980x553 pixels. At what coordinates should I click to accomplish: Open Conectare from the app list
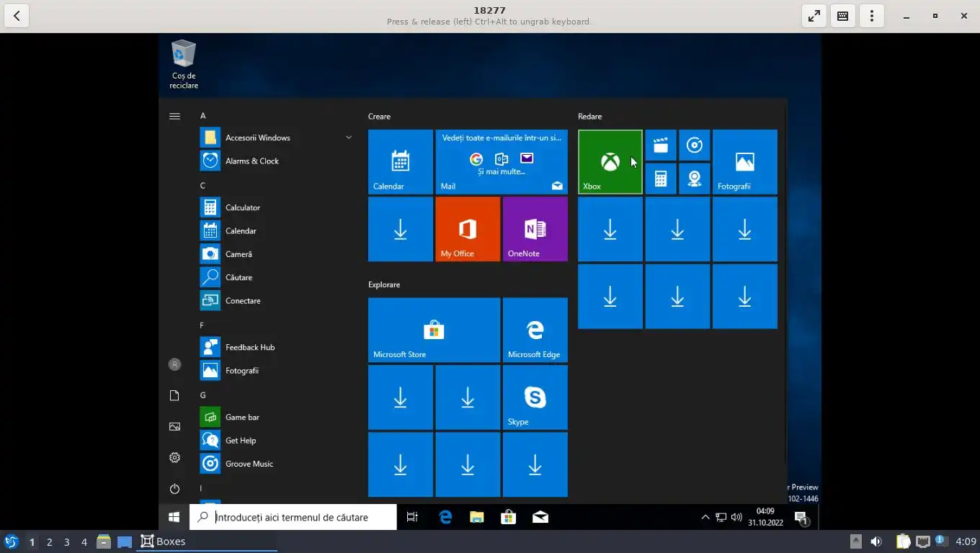point(277,300)
